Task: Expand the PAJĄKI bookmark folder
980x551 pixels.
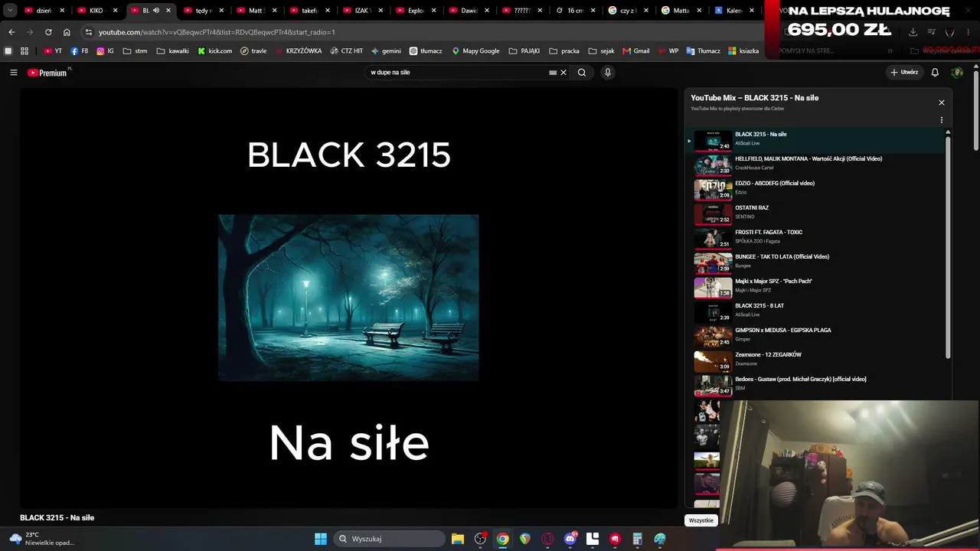Action: pyautogui.click(x=524, y=51)
